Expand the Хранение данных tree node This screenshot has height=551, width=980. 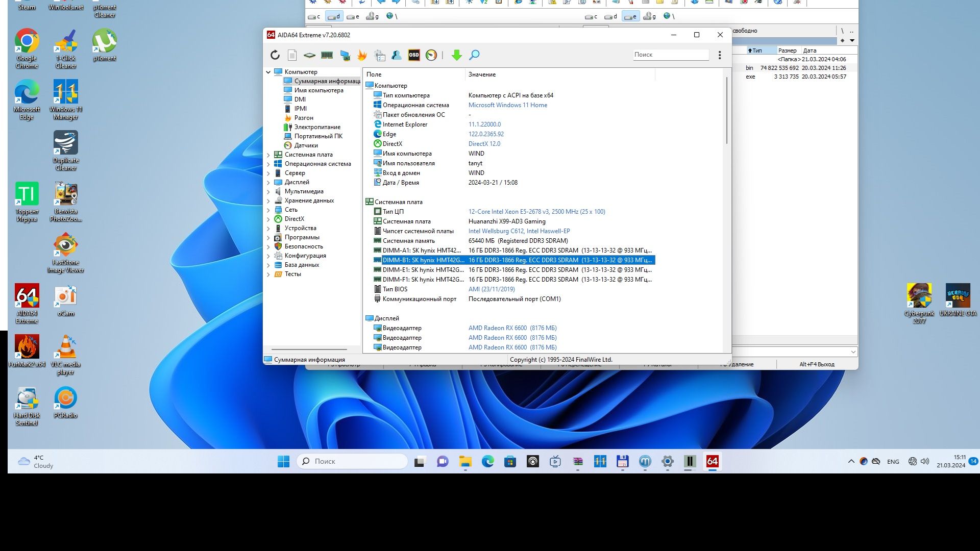[x=268, y=201]
